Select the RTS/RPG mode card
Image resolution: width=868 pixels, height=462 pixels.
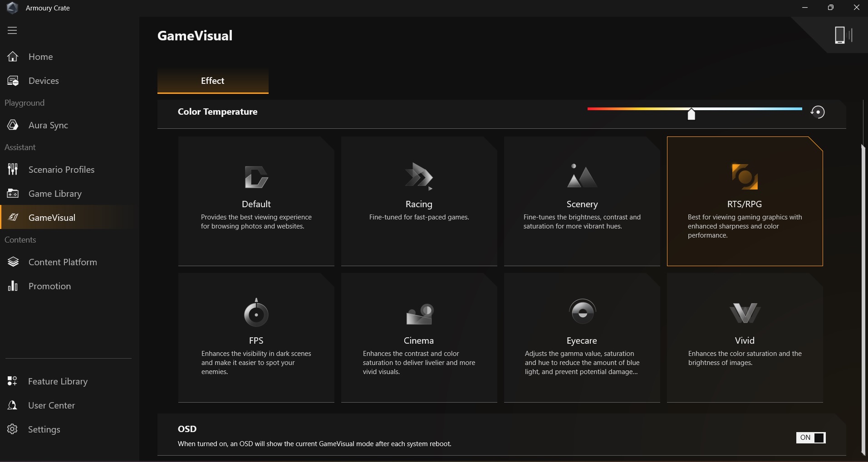[x=745, y=201]
